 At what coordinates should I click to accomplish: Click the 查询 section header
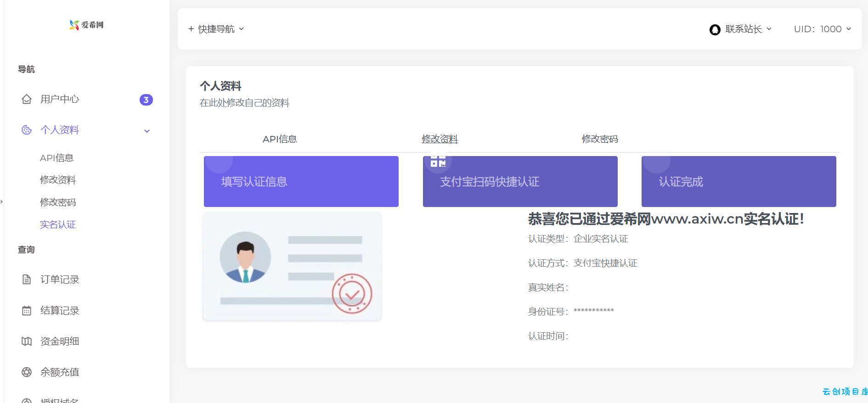[26, 250]
